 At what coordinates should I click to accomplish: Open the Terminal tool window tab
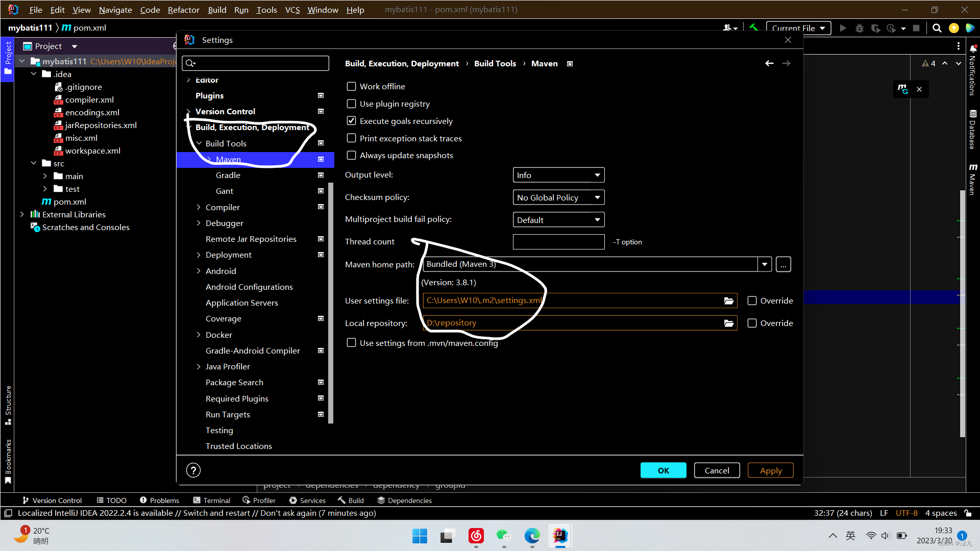pyautogui.click(x=212, y=500)
